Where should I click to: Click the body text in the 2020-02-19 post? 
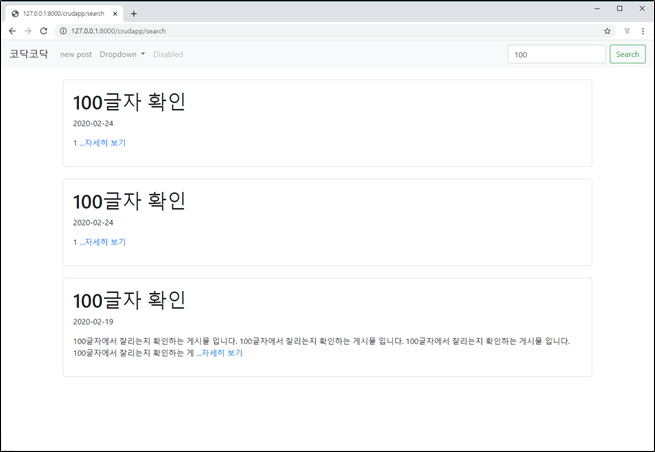(322, 347)
